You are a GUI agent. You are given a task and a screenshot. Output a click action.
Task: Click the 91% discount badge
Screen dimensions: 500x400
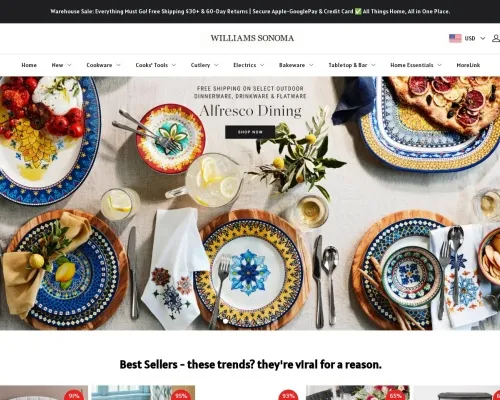73,395
